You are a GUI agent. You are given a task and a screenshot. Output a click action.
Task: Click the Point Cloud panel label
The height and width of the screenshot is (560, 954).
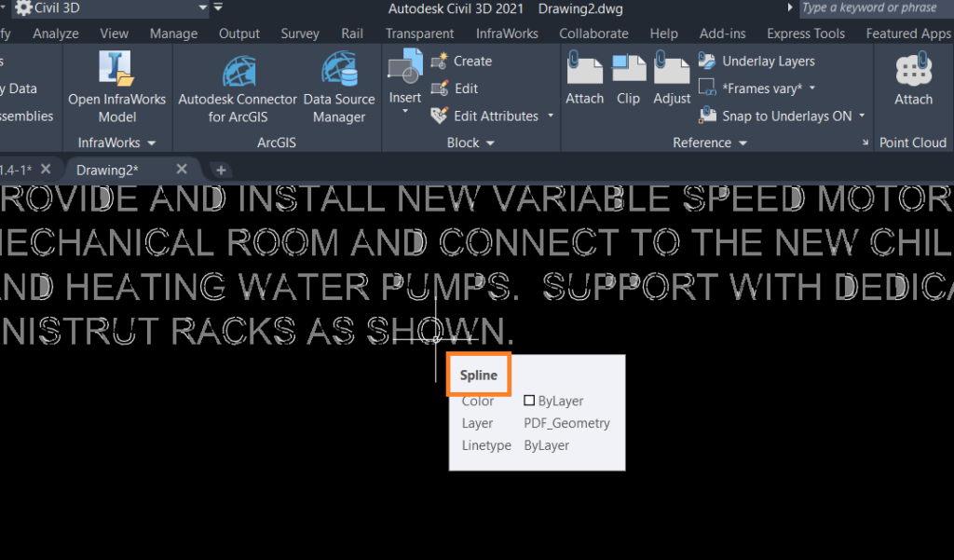click(913, 143)
